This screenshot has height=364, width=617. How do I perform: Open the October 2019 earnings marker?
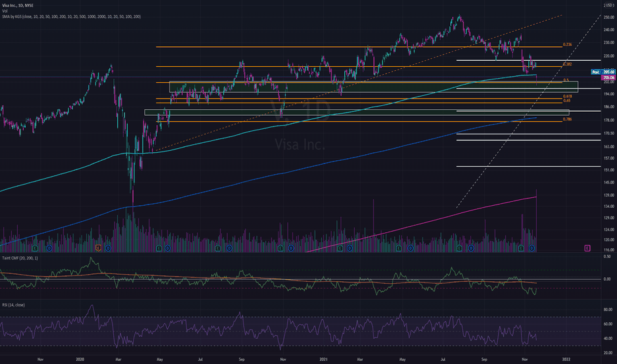coord(35,248)
